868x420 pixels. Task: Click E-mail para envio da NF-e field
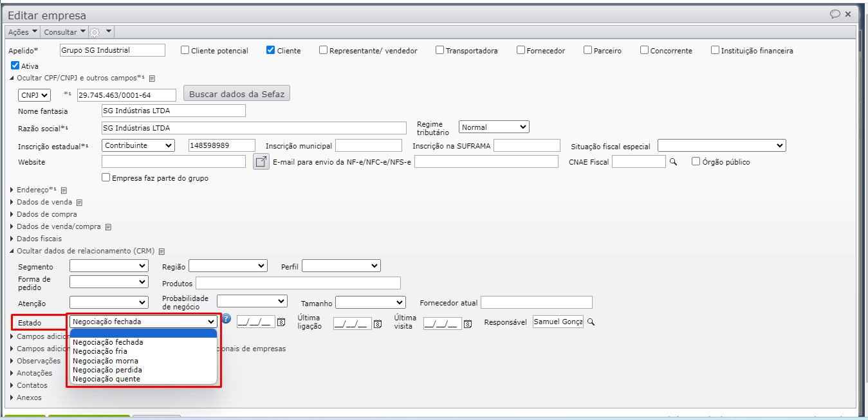(486, 161)
